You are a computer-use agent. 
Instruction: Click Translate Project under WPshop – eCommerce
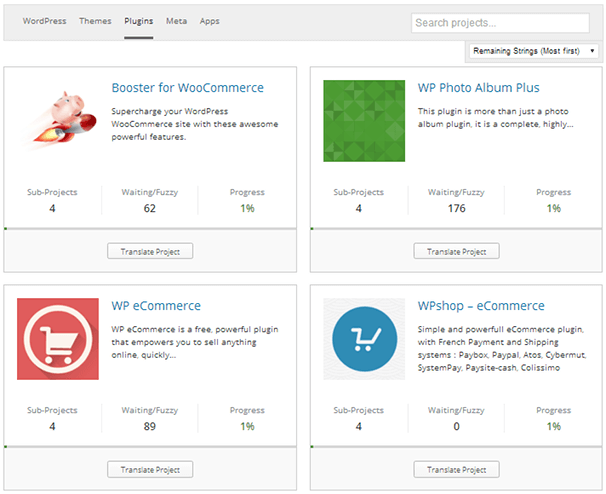click(456, 469)
